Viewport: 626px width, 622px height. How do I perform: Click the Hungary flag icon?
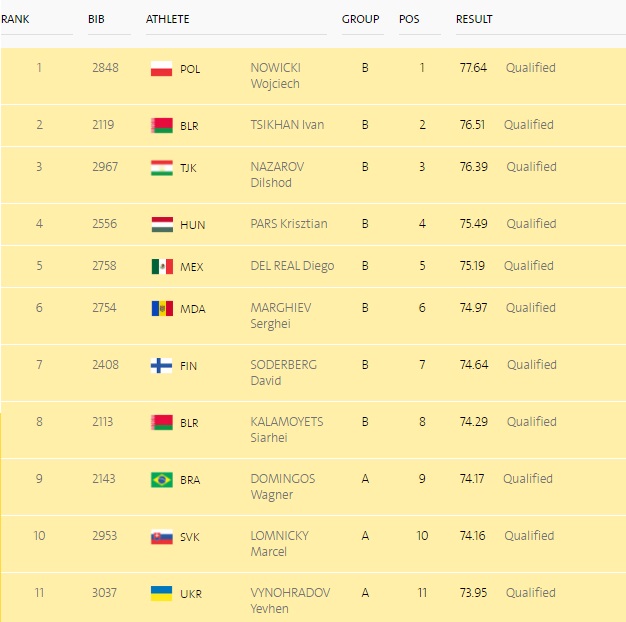point(162,224)
